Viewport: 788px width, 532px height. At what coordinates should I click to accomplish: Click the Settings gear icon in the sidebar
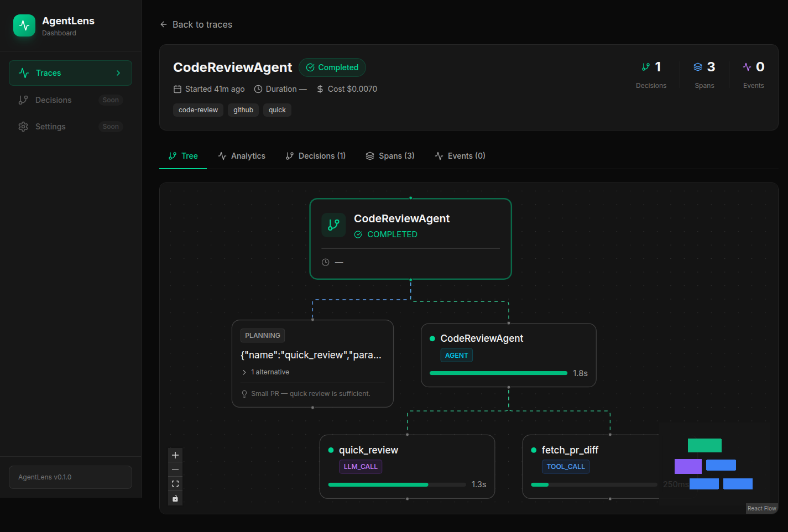click(x=23, y=127)
